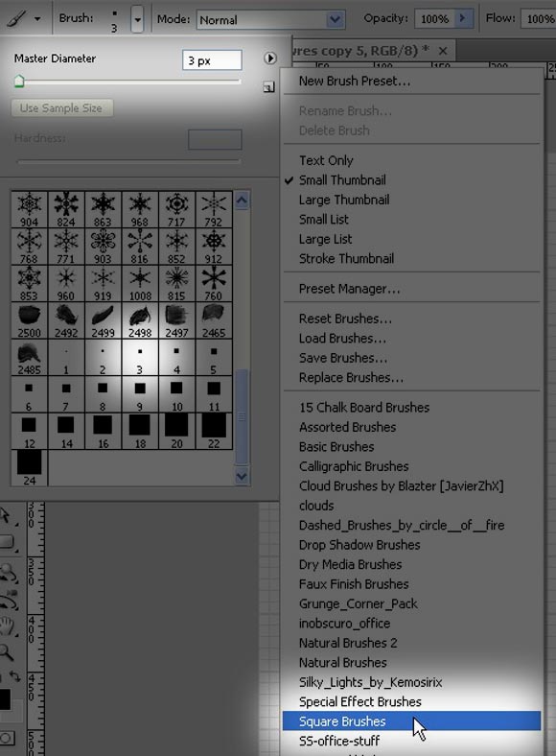Load the Drop Shadow Brushes set

point(359,545)
